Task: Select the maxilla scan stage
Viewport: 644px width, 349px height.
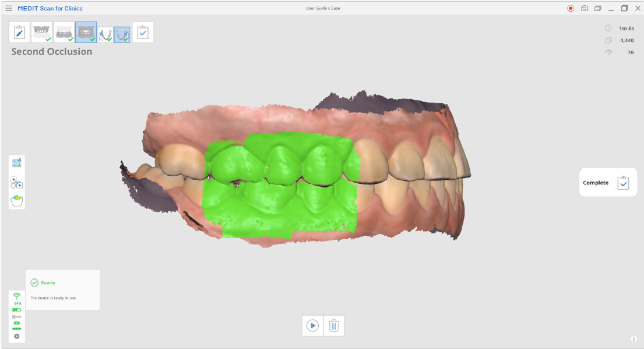Action: click(x=41, y=32)
